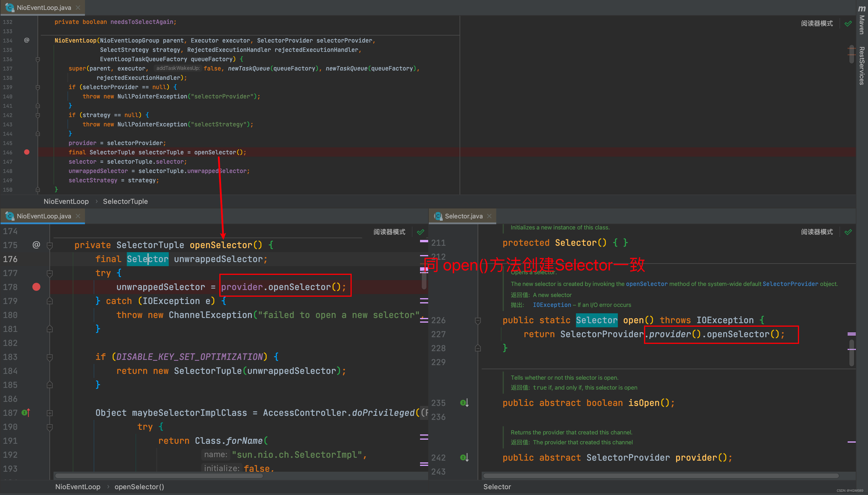This screenshot has width=868, height=495.
Task: Click implemented-method gutter icon on line 235
Action: click(464, 402)
